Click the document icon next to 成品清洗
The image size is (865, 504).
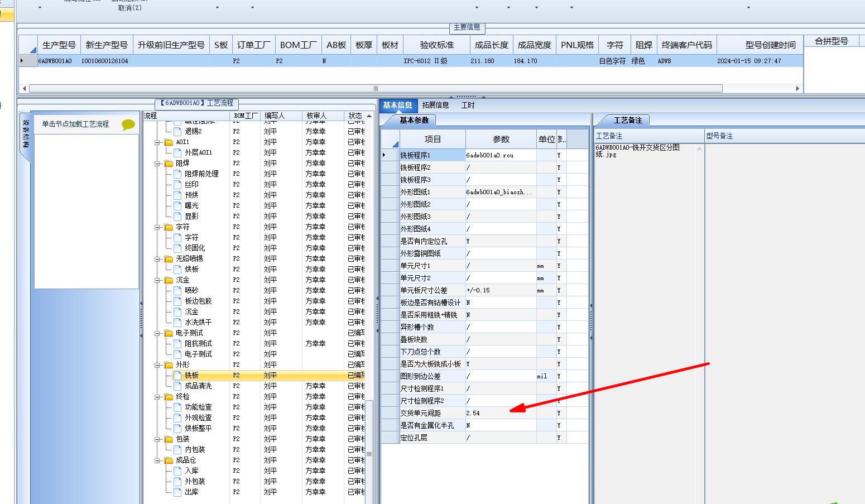[x=177, y=386]
